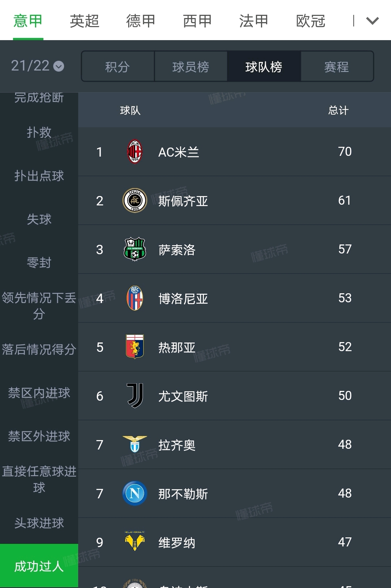Open the 尤文图斯 team row
The height and width of the screenshot is (588, 391).
point(235,396)
